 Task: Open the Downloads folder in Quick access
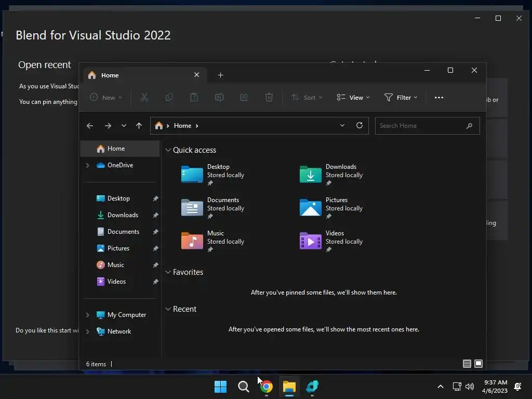click(x=331, y=175)
